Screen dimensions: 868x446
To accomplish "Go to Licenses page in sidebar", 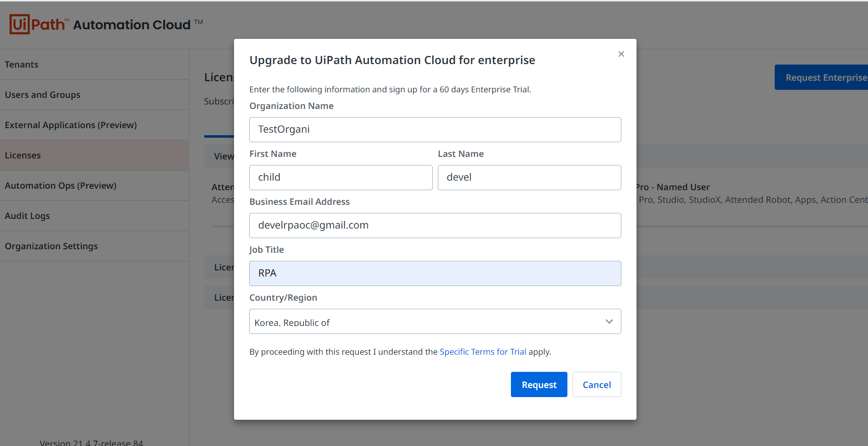I will tap(94, 155).
